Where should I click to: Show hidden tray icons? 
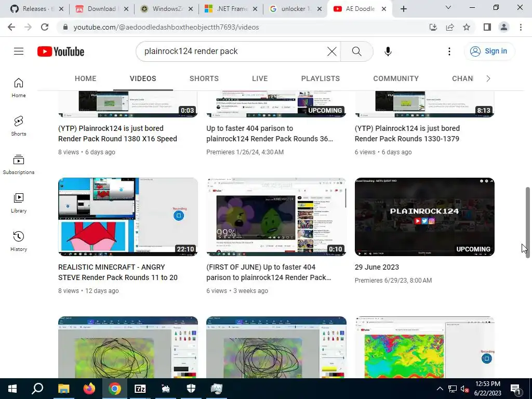(440, 389)
